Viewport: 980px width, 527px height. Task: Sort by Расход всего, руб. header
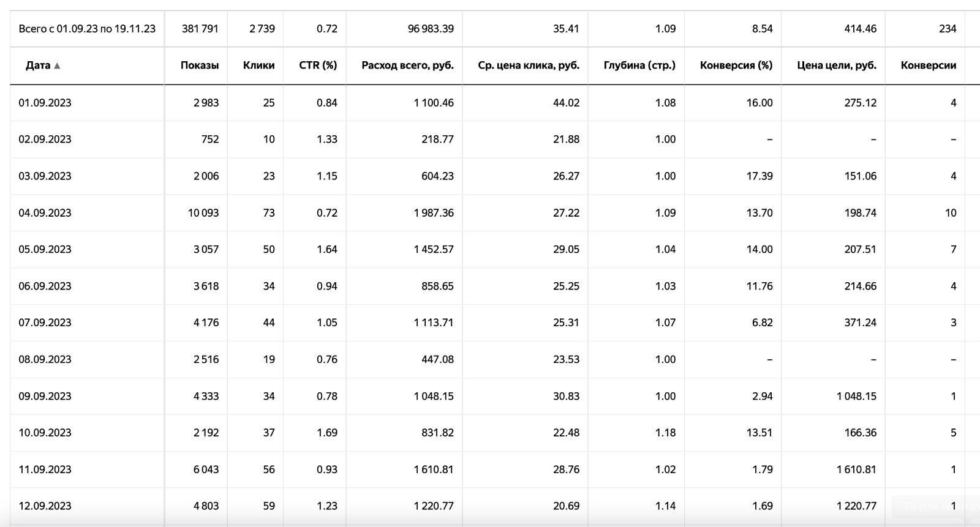tap(407, 65)
